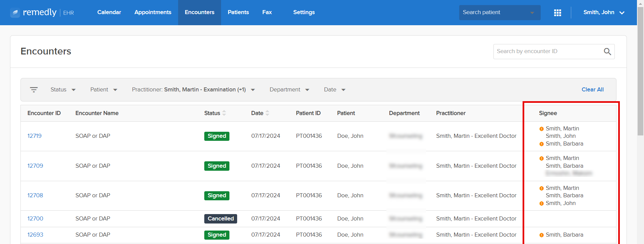This screenshot has width=644, height=244.
Task: Click the encounter search magnifier icon
Action: click(x=607, y=51)
